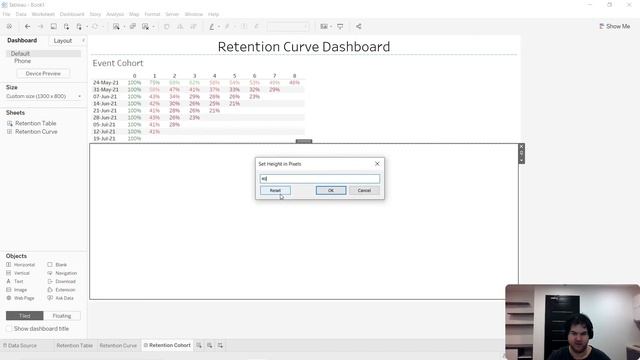Screen dimensions: 640x360
Task: Open the File menu
Action: coord(7,14)
